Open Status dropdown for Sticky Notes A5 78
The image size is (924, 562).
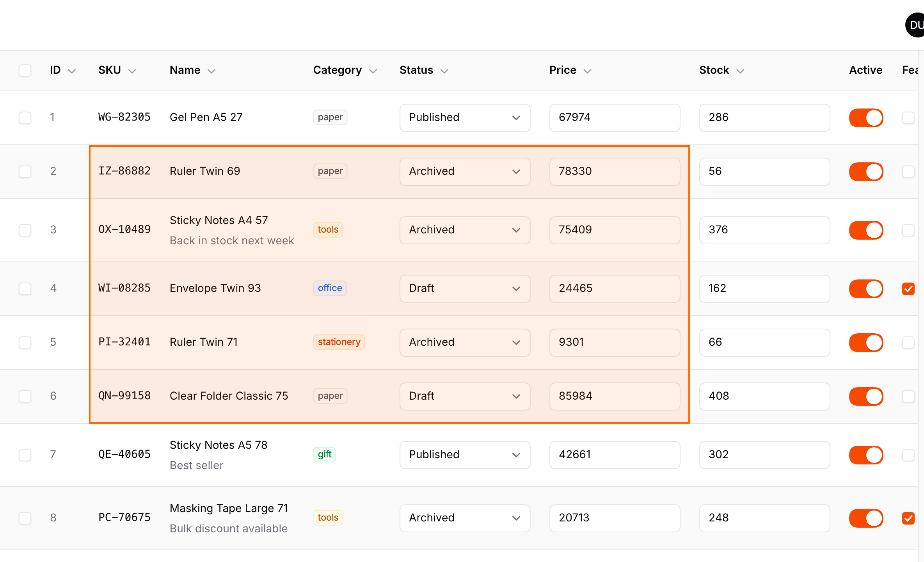pyautogui.click(x=465, y=455)
